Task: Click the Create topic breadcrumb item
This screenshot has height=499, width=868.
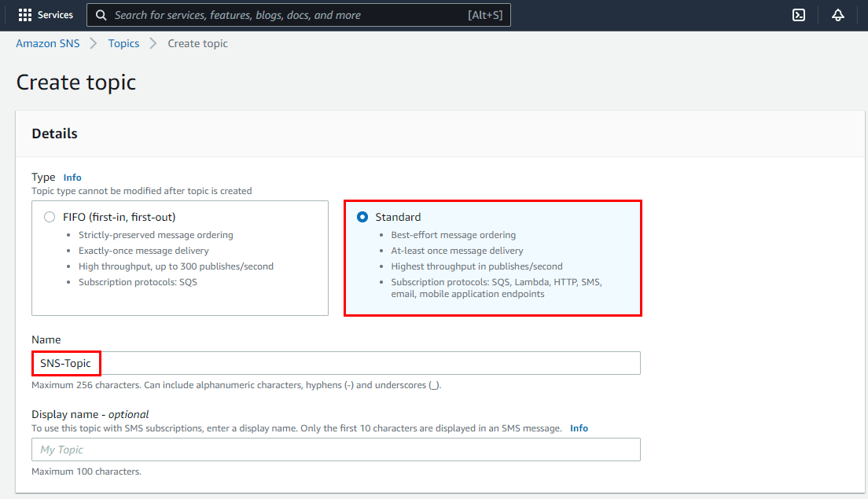Action: [198, 44]
